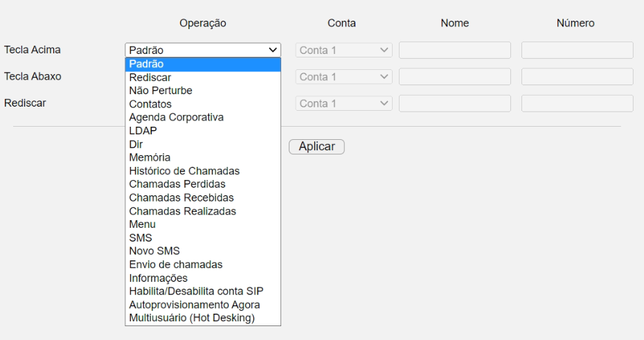
Task: Select Habilita/Desabilita conta SIP
Action: [x=203, y=291]
